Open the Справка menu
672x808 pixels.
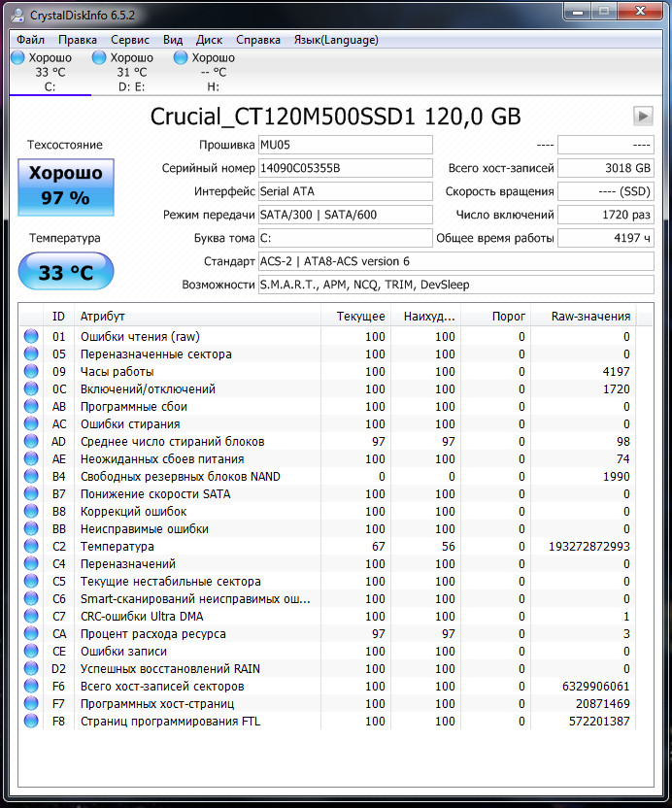click(x=258, y=40)
